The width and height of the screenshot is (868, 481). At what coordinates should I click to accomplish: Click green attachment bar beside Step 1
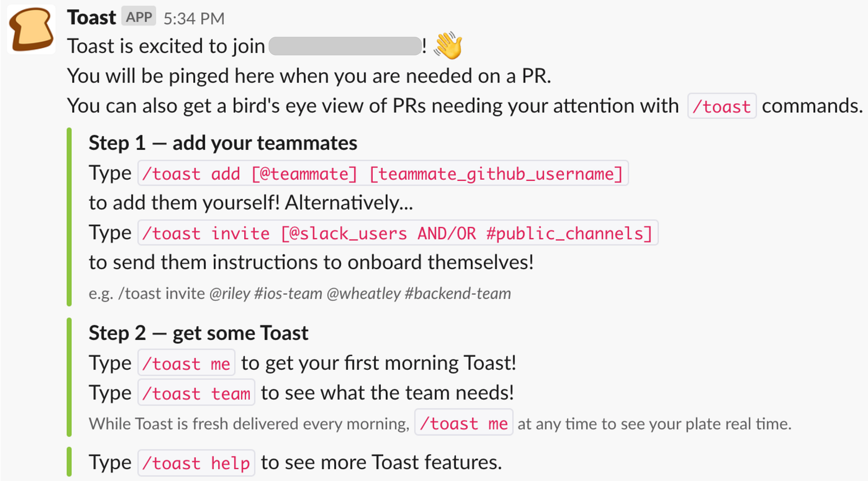(69, 217)
